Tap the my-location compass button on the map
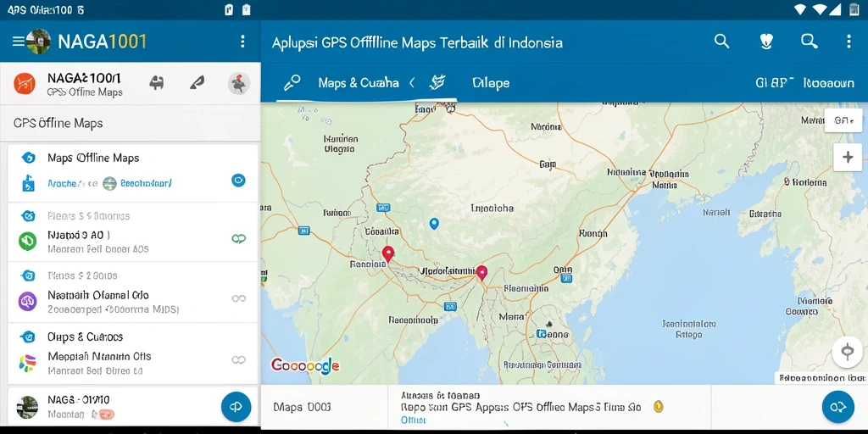Screen dimensions: 868x434 coord(848,352)
